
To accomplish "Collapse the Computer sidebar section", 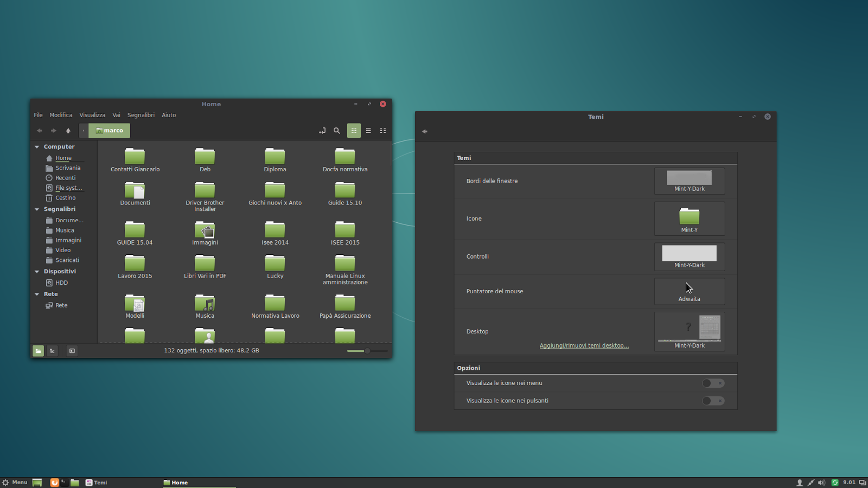I will point(37,147).
